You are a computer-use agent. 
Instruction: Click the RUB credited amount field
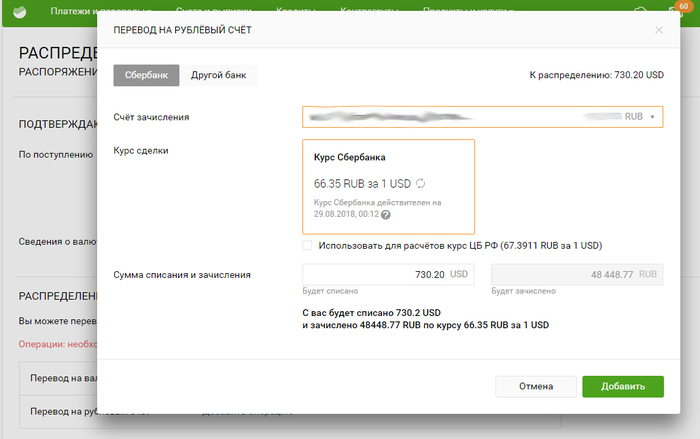[x=577, y=274]
